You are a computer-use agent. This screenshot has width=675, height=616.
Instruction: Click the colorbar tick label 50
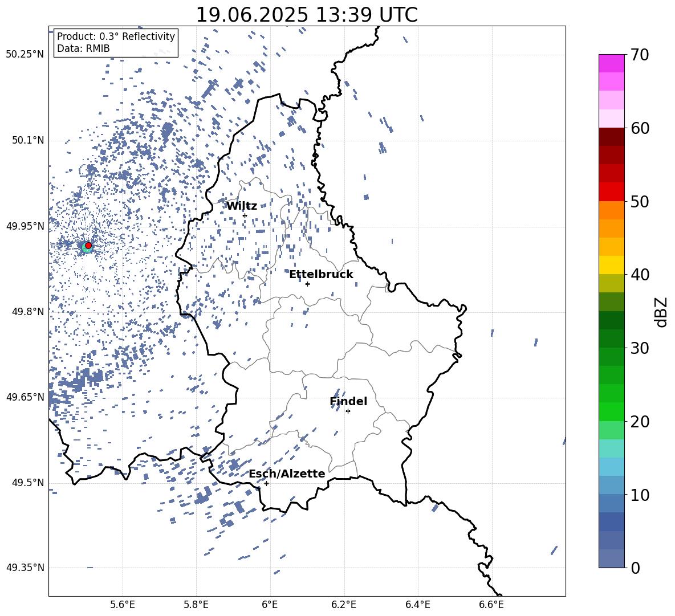click(x=640, y=201)
